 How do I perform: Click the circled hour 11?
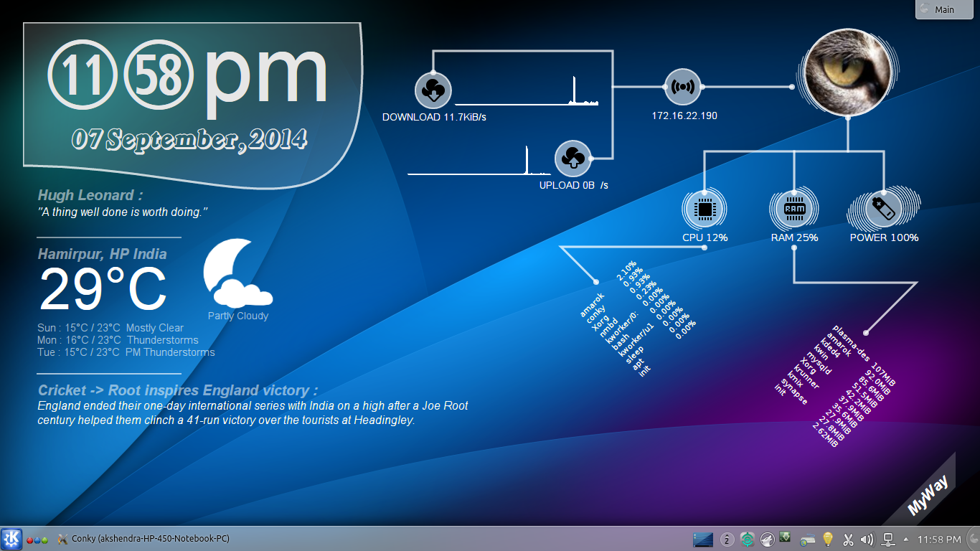(x=83, y=75)
